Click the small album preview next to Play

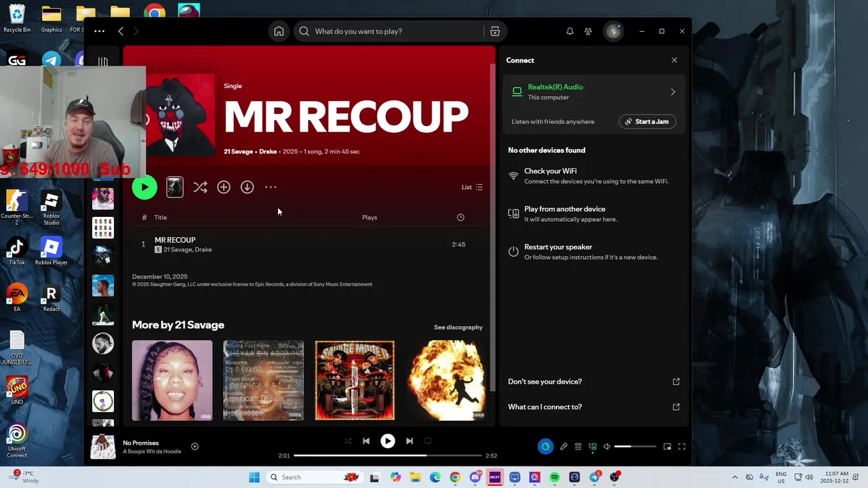click(175, 187)
